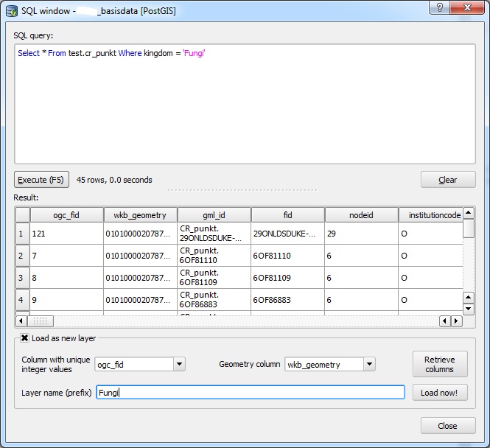Image resolution: width=490 pixels, height=448 pixels.
Task: Click the 'Select' keyword in the query
Action: 29,53
